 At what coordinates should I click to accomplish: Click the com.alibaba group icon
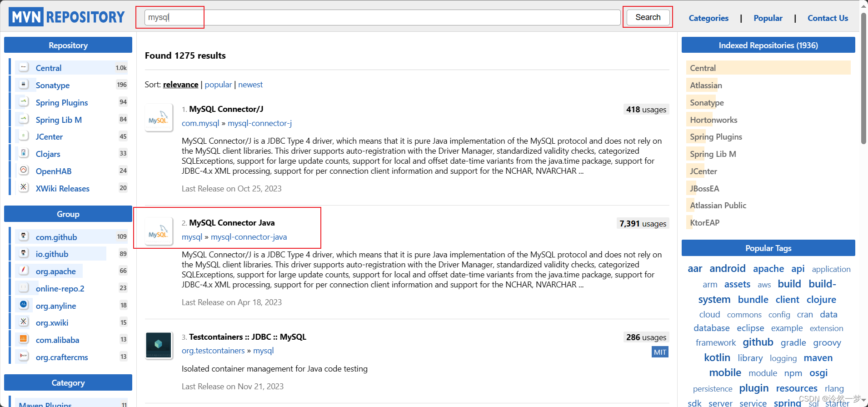point(24,339)
